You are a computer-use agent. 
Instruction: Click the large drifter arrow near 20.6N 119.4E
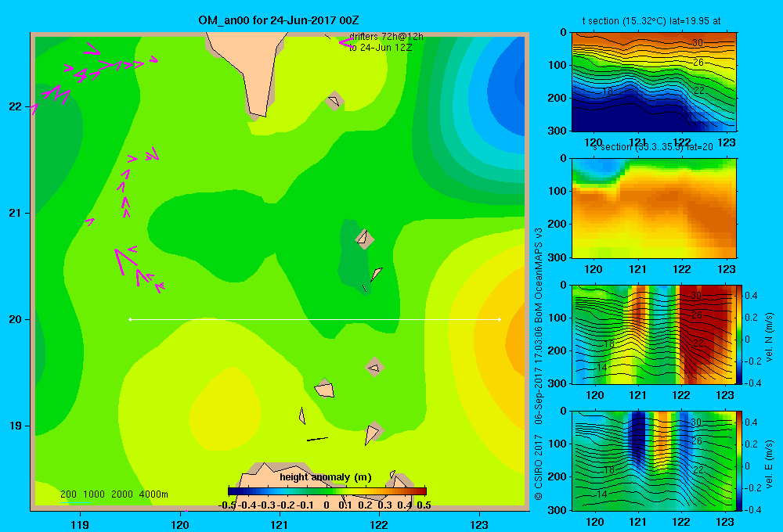click(x=123, y=261)
